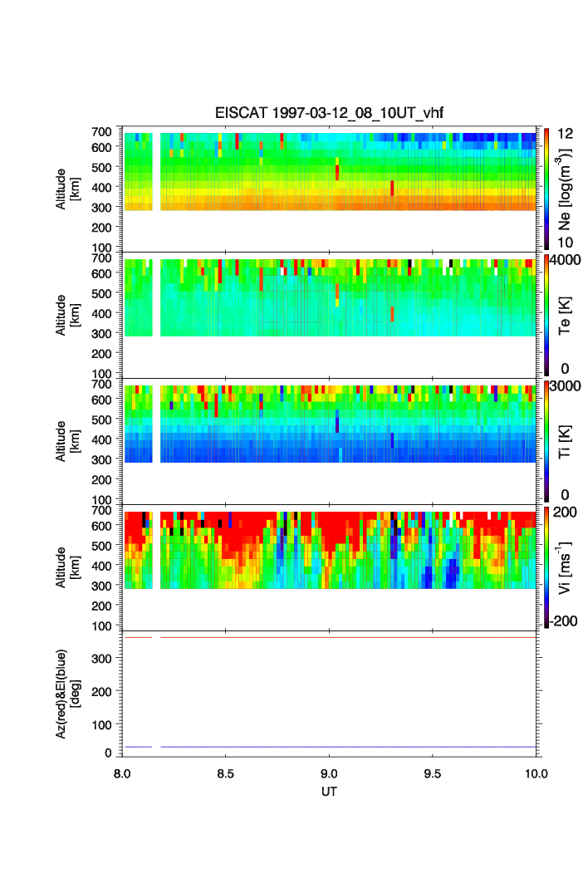This screenshot has width=588, height=883.
Task: Click the Vi [ms-1] color bar label
Action: [x=565, y=567]
